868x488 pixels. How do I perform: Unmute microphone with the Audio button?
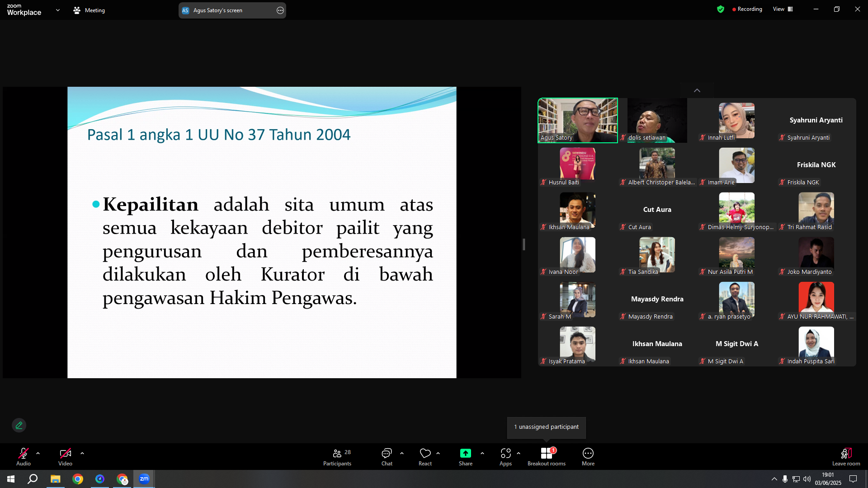[24, 456]
